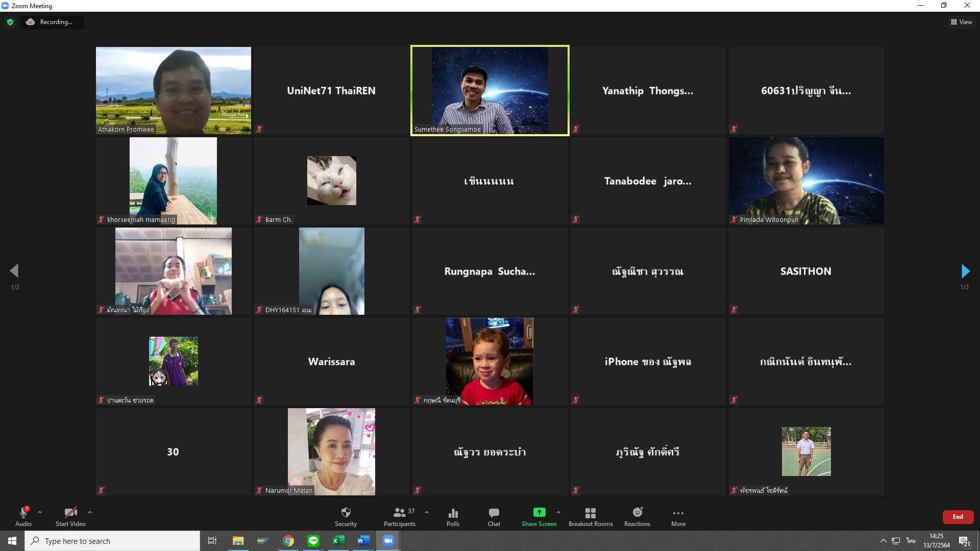
Task: Open the More options menu
Action: [678, 516]
